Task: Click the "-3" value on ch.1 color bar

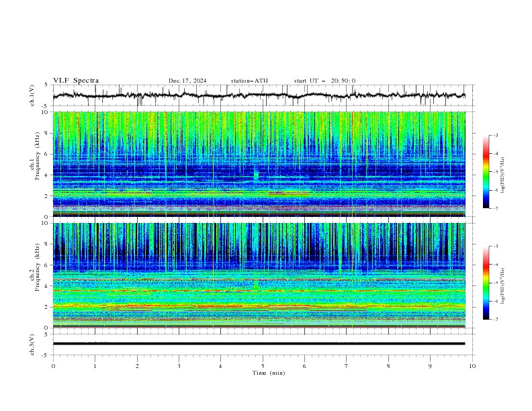Action: coord(495,135)
